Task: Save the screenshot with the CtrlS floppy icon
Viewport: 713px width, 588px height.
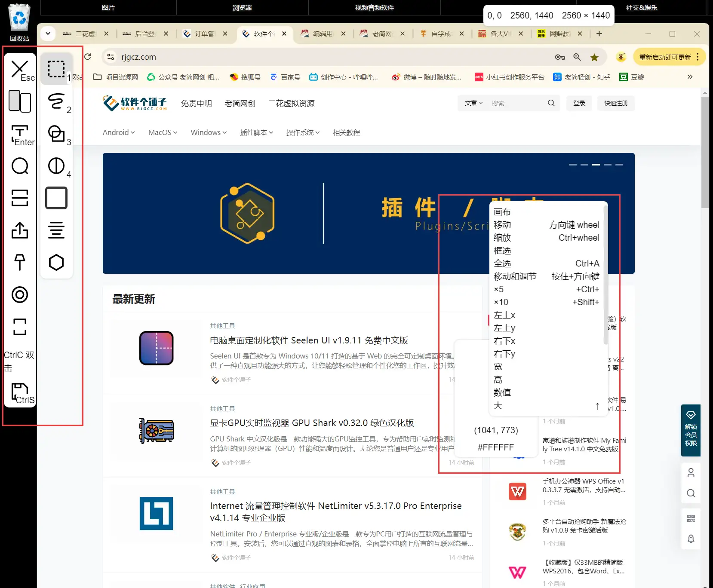Action: 21,393
